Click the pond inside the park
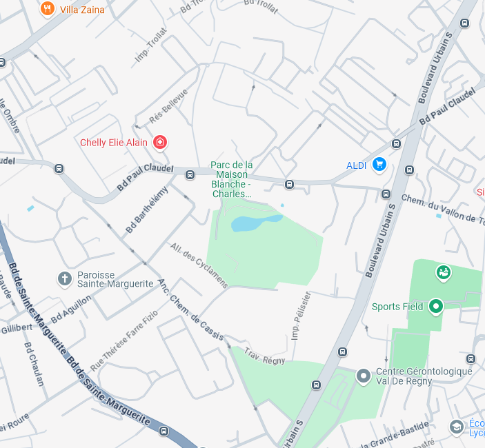 [255, 223]
